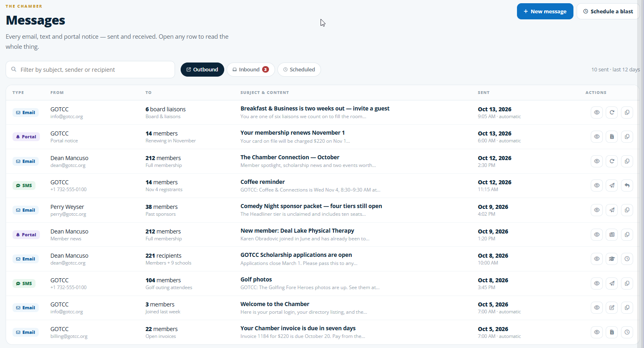
Task: Switch to the Outbound tab
Action: [202, 69]
